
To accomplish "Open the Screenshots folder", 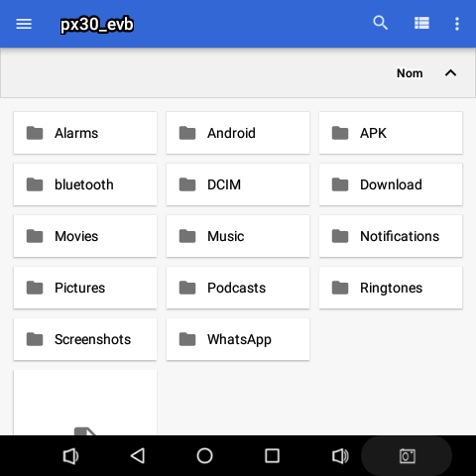I will [x=85, y=339].
